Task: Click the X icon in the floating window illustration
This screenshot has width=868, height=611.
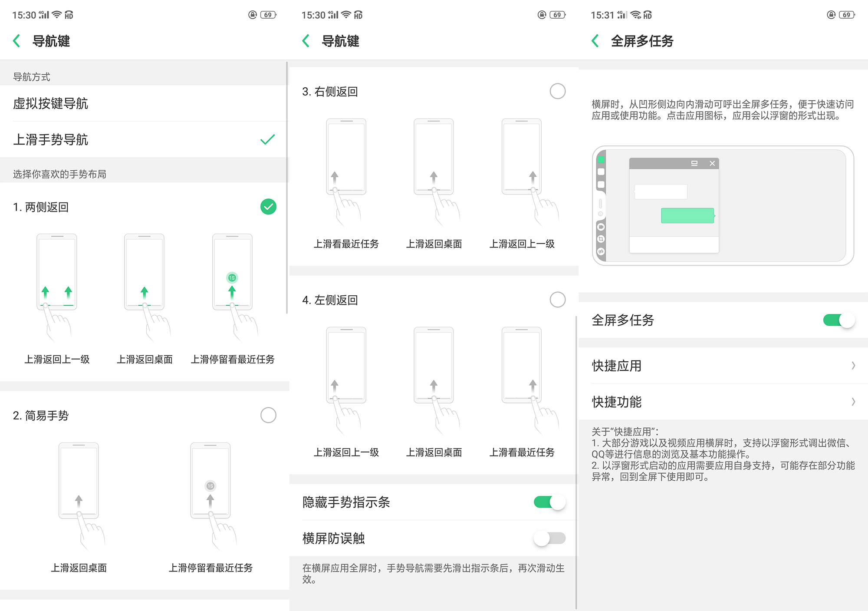Action: coord(712,164)
